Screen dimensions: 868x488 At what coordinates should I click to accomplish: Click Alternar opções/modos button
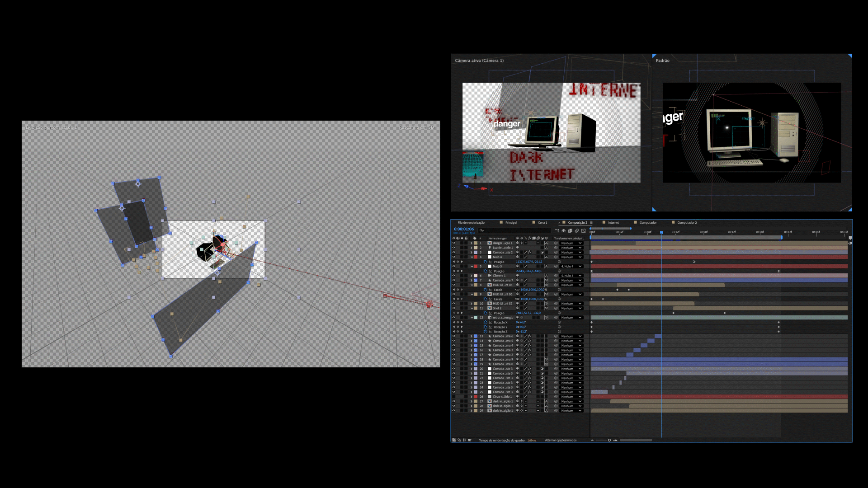[x=561, y=440]
